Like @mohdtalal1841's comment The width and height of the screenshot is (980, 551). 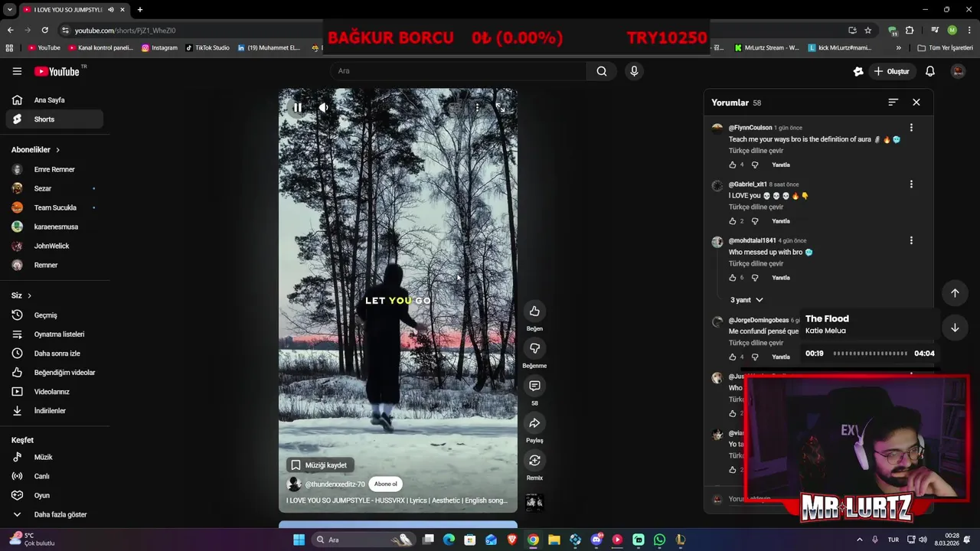733,278
